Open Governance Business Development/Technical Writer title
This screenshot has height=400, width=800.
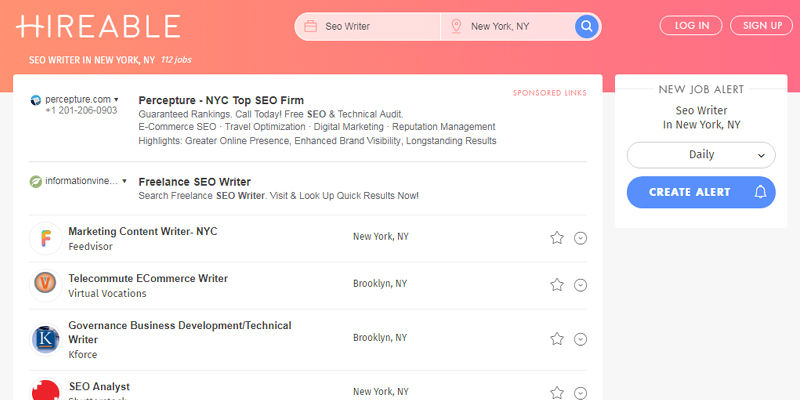tap(180, 332)
